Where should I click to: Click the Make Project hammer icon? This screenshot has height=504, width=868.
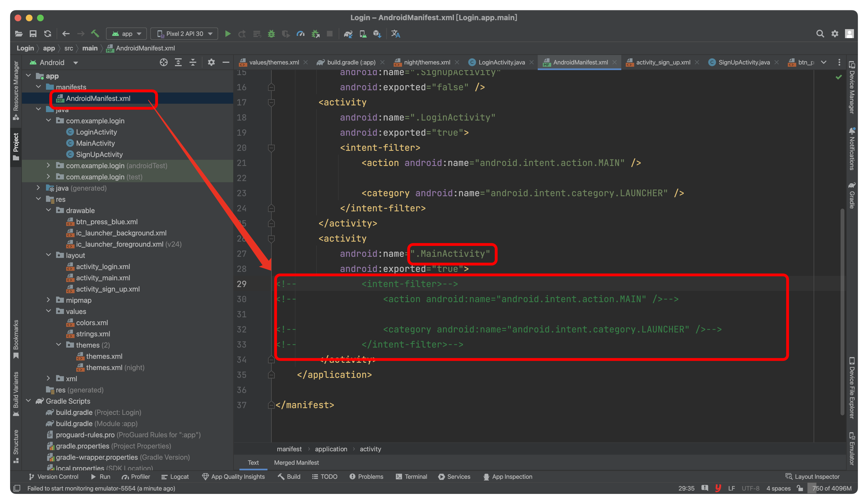95,34
